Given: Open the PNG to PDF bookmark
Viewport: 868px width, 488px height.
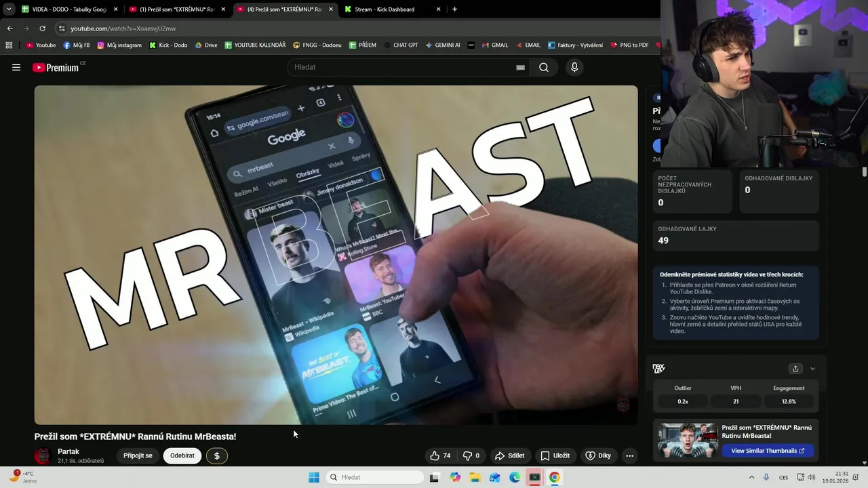Looking at the screenshot, I should pyautogui.click(x=629, y=45).
